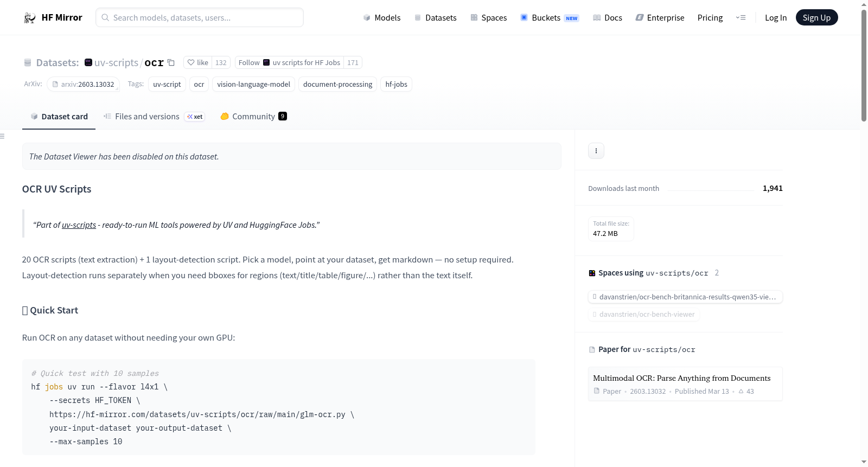This screenshot has height=467, width=868.
Task: Go to the Pricing page
Action: point(710,17)
